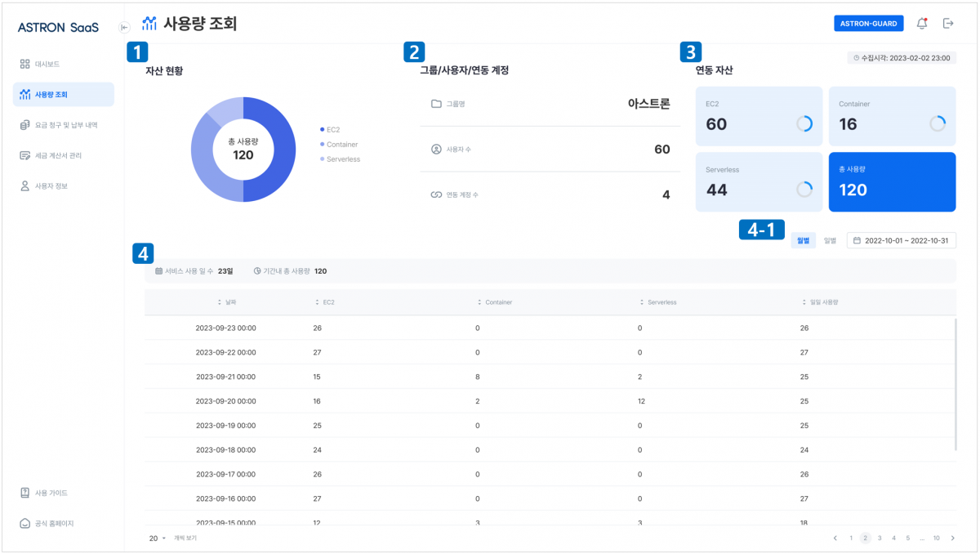
Task: Go to page 3
Action: point(880,538)
